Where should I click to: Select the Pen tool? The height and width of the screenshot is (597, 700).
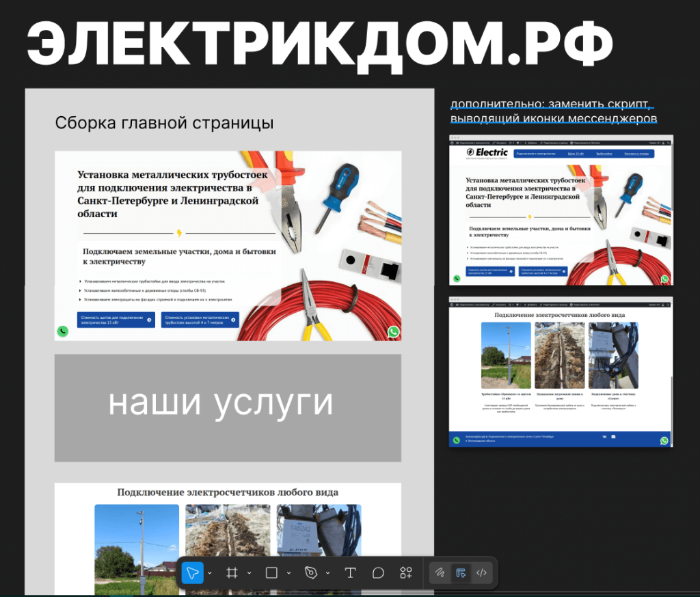click(312, 573)
